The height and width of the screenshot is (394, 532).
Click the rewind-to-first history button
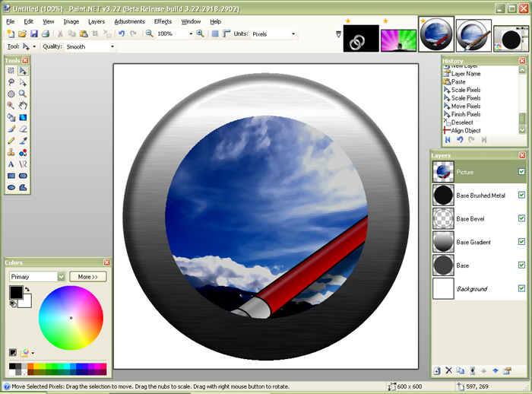coord(448,140)
